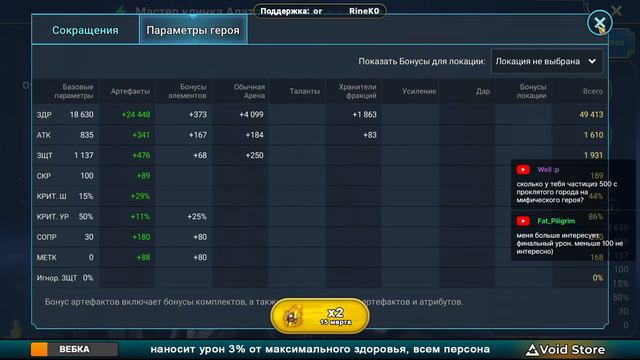Click the total health value 49 413
This screenshot has width=640, height=360.
591,115
